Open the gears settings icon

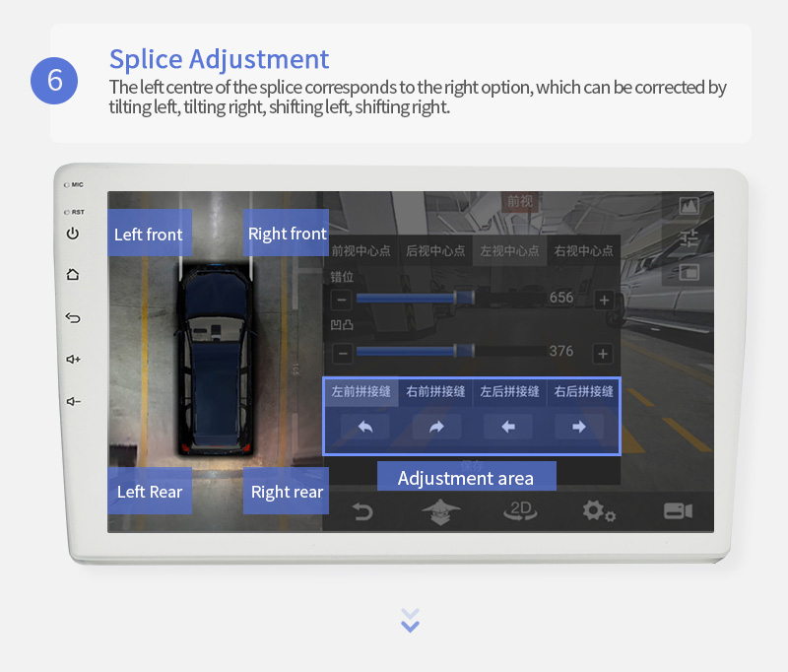tap(599, 511)
